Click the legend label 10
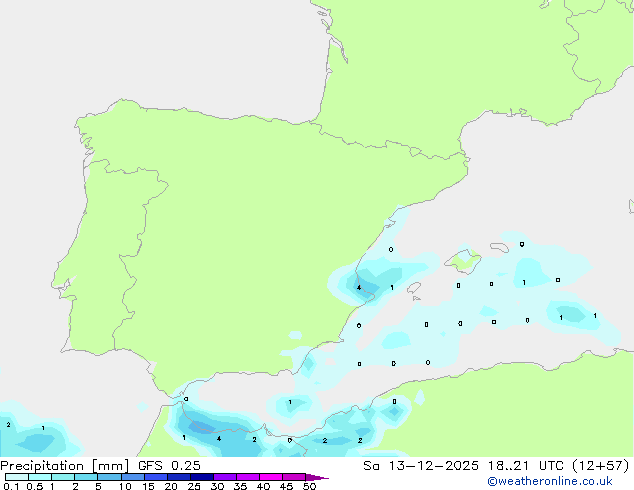Viewport: 634px width, 490px height. [125, 486]
